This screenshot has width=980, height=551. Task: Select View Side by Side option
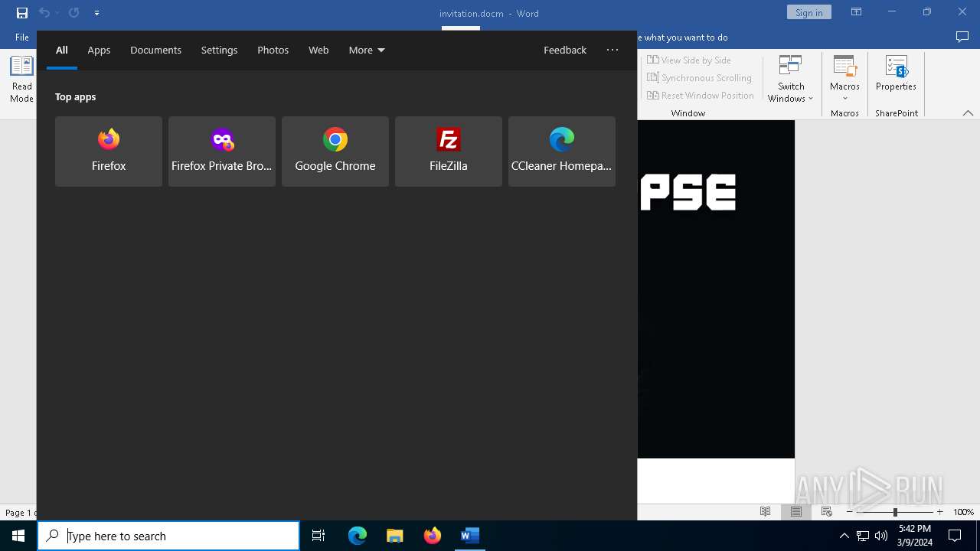[689, 60]
